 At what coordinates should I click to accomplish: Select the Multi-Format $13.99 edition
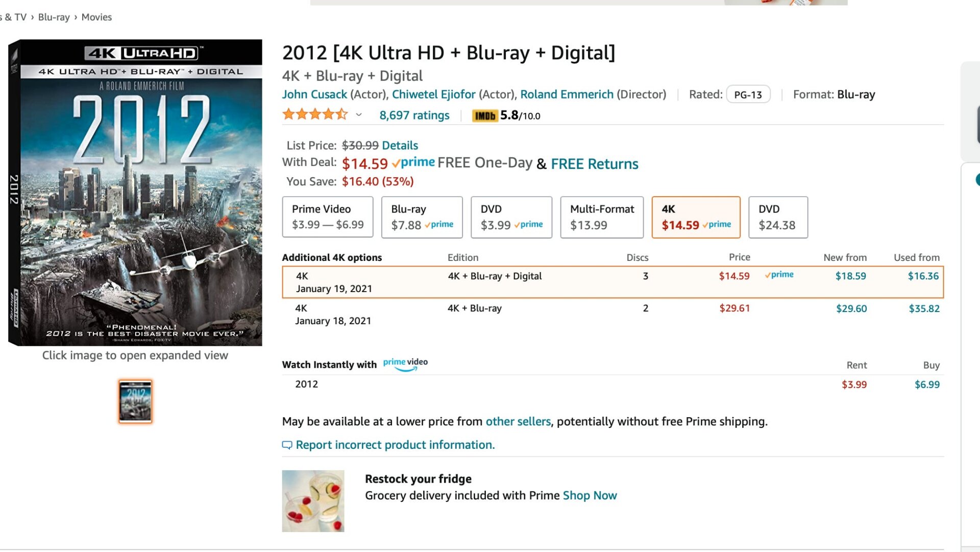[x=602, y=217]
